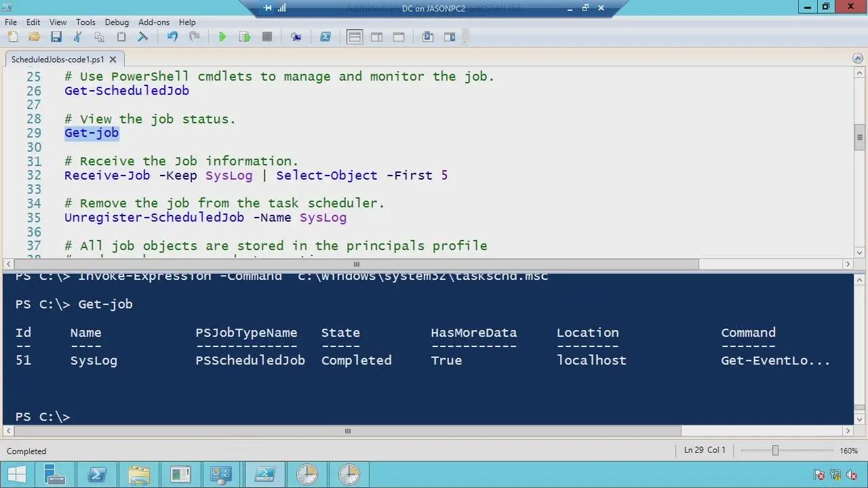Show Script Pane Maximized layout

399,37
